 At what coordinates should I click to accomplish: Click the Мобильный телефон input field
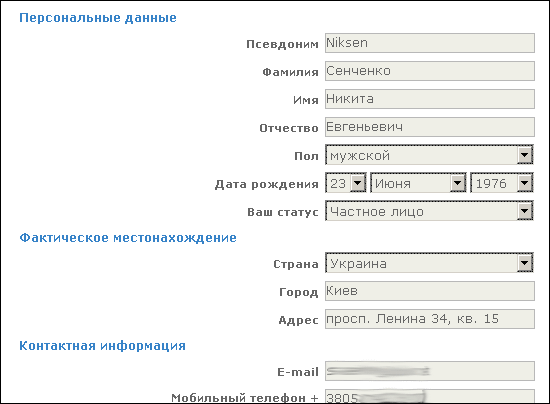coord(430,397)
